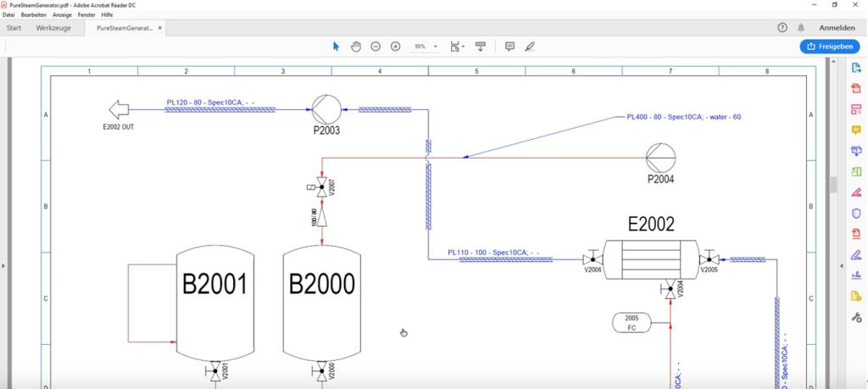
Task: Expand the left navigation pane arrow
Action: tap(3, 266)
